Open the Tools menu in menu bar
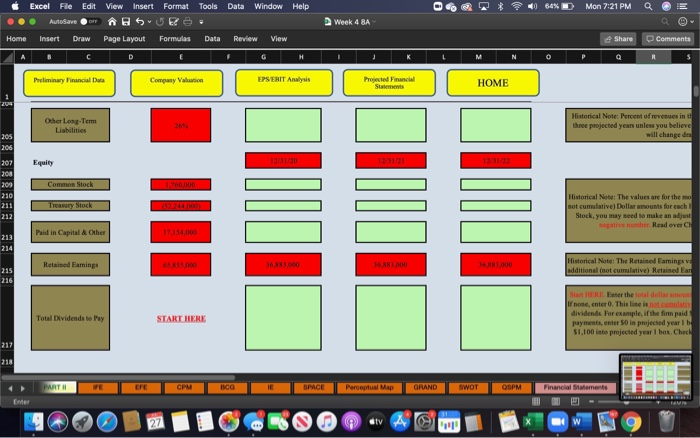Screen dimensions: 700x438 (x=208, y=6)
